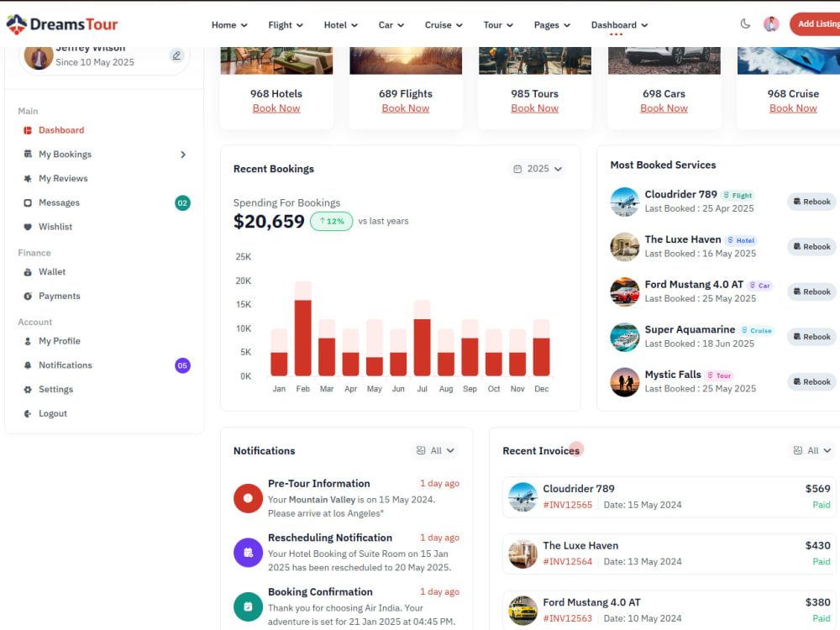This screenshot has height=630, width=840.
Task: Rebook Ford Mustang 4.0 AT
Action: point(812,292)
